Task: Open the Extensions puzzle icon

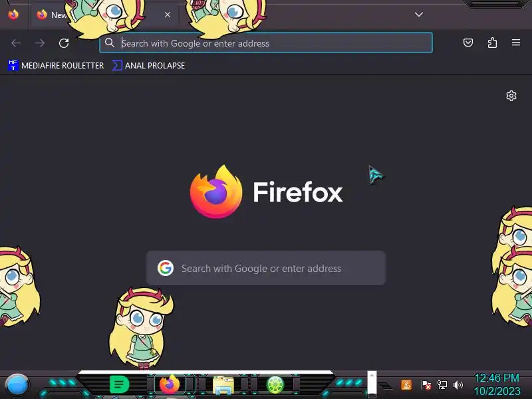Action: click(x=492, y=43)
